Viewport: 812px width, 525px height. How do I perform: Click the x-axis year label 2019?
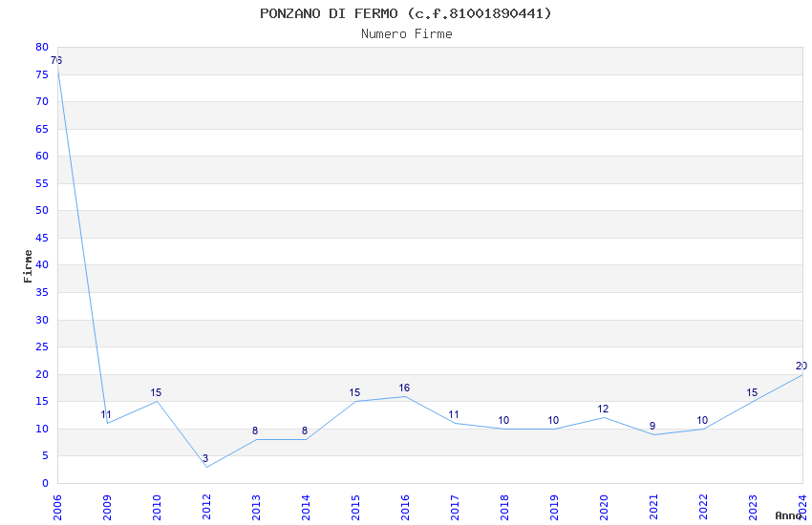point(554,508)
